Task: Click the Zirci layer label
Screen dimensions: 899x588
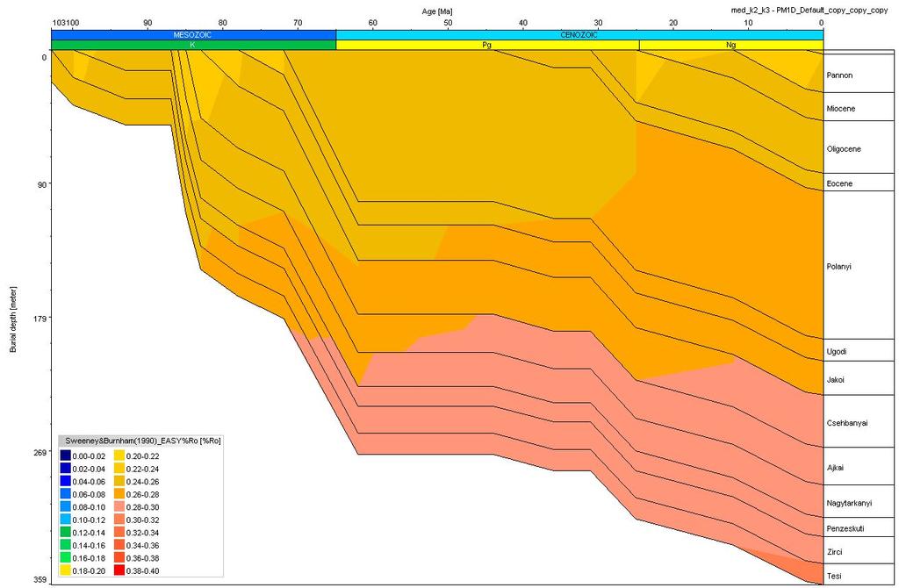Action: (834, 552)
